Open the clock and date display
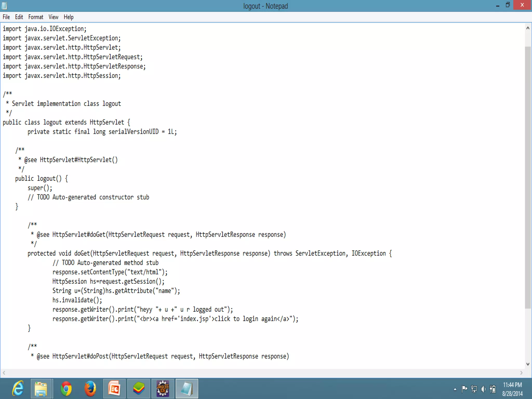Image resolution: width=532 pixels, height=399 pixels. tap(512, 389)
